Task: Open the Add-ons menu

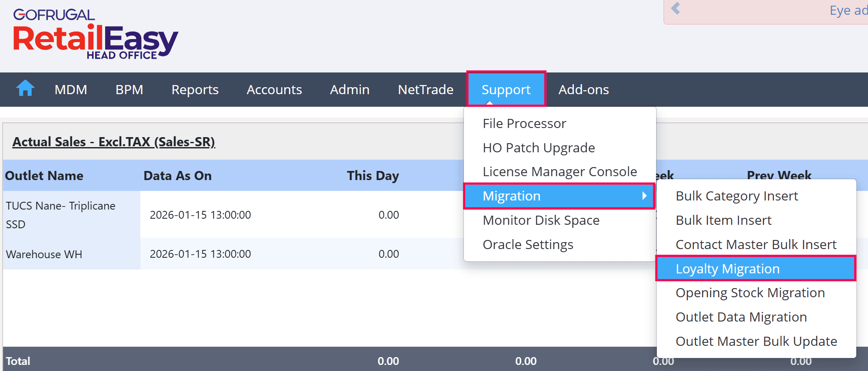Action: pos(583,89)
